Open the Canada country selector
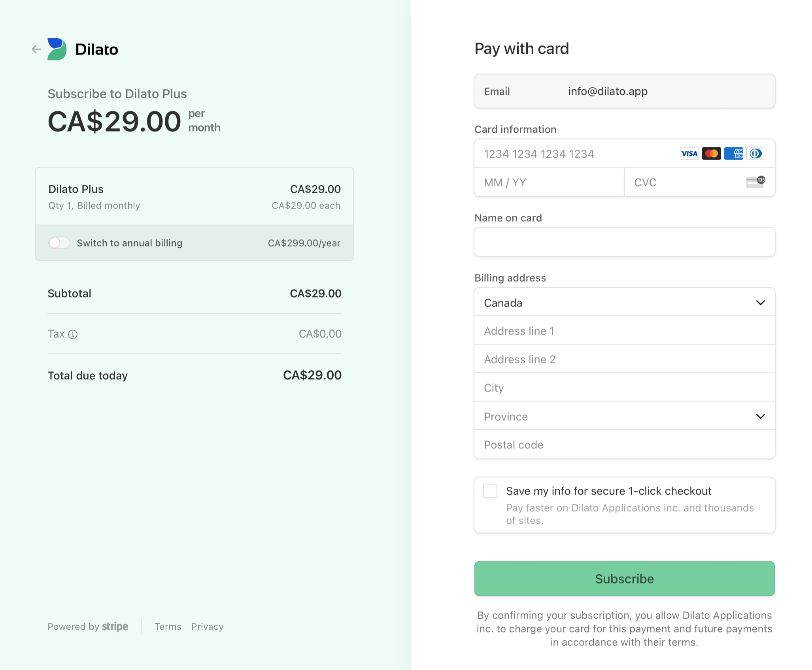The width and height of the screenshot is (812, 670). click(625, 303)
